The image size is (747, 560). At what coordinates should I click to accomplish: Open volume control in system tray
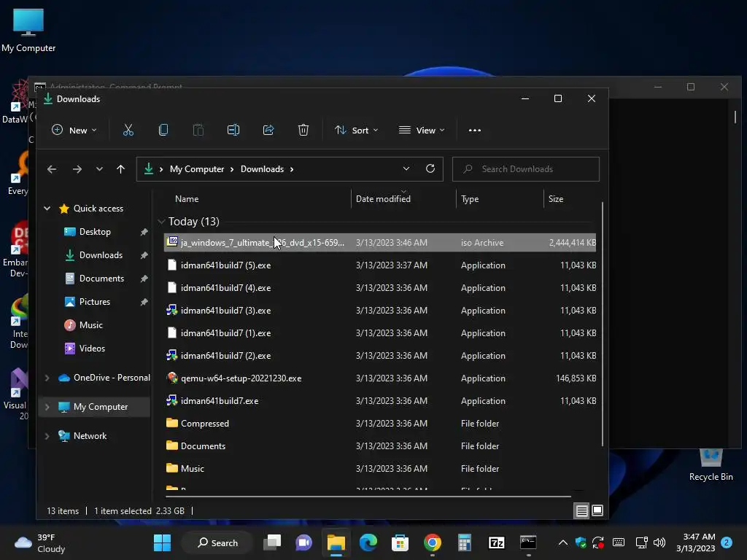[659, 542]
